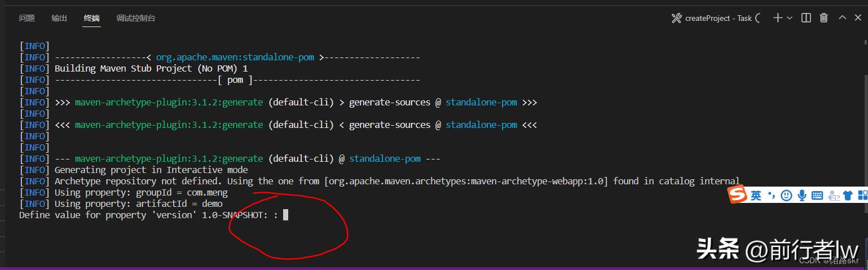Kill terminal with trash can icon

click(824, 18)
